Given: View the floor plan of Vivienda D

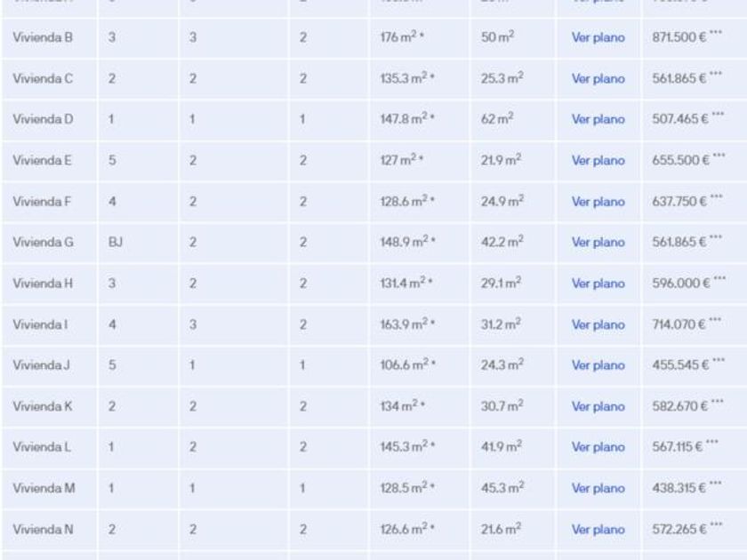Looking at the screenshot, I should pyautogui.click(x=598, y=120).
